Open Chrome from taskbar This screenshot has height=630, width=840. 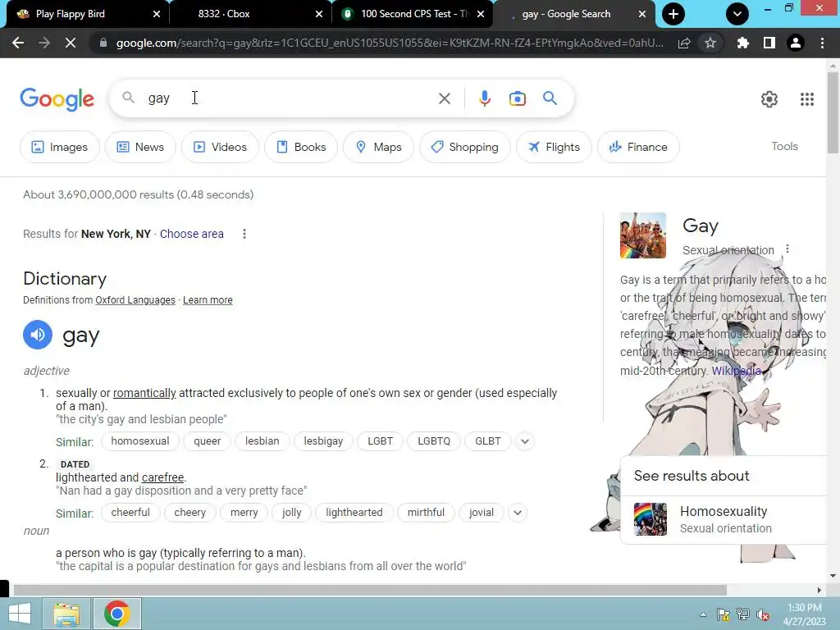tap(117, 614)
